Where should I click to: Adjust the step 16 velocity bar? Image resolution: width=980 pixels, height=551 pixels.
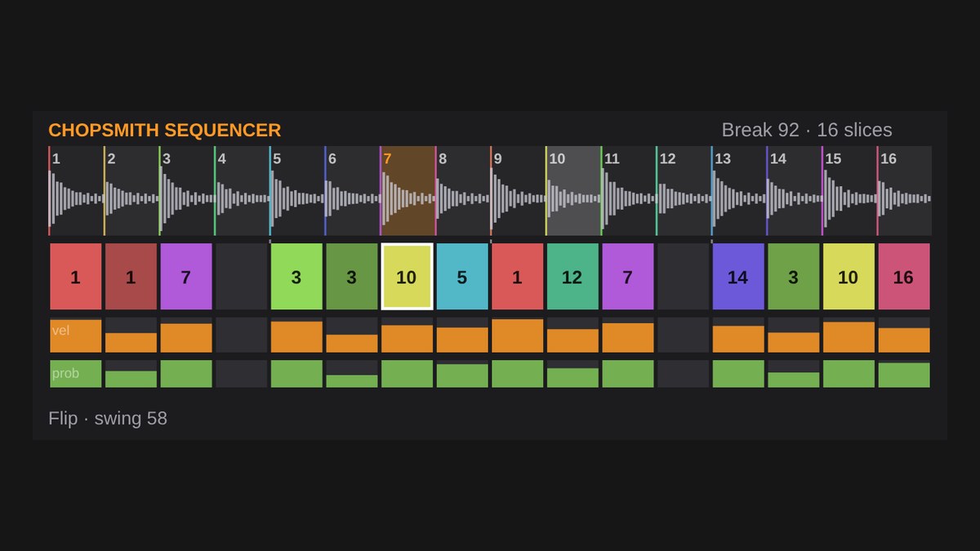[x=904, y=335]
